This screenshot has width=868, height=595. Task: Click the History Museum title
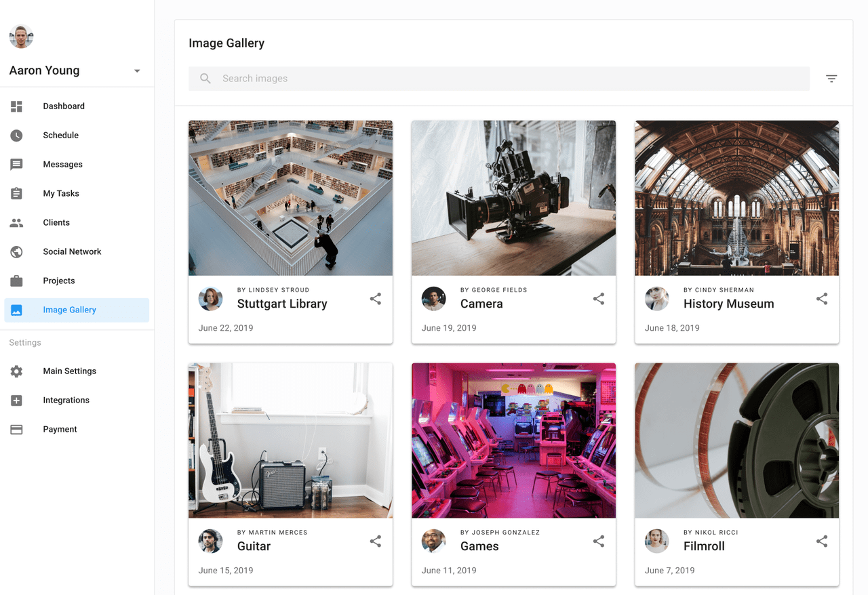(728, 304)
